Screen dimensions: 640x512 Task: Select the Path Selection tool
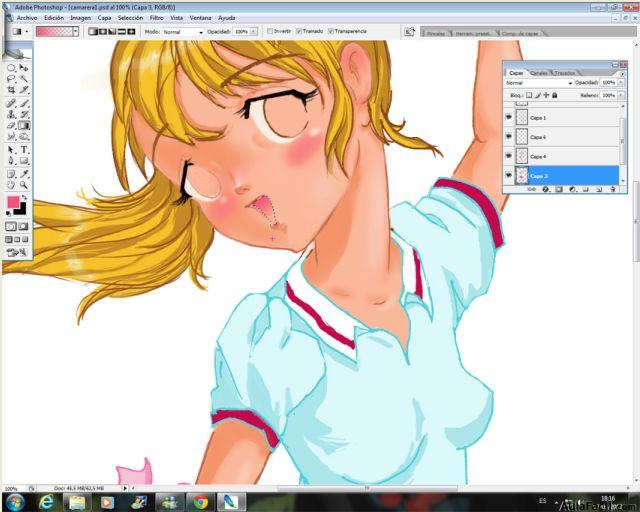11,150
